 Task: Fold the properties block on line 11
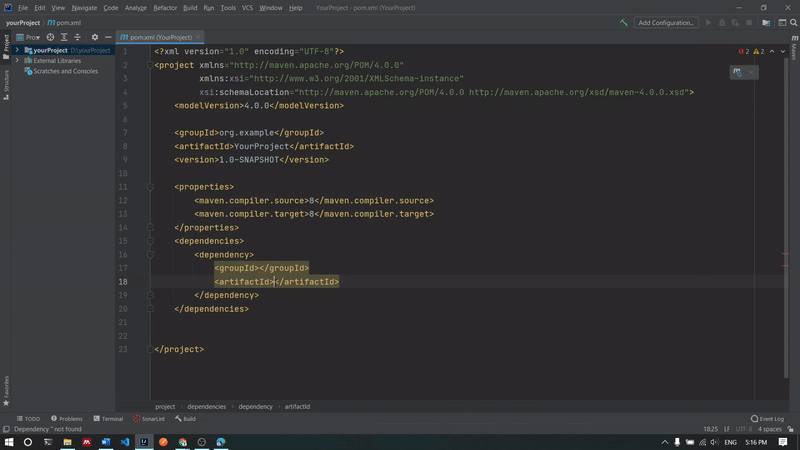point(150,187)
